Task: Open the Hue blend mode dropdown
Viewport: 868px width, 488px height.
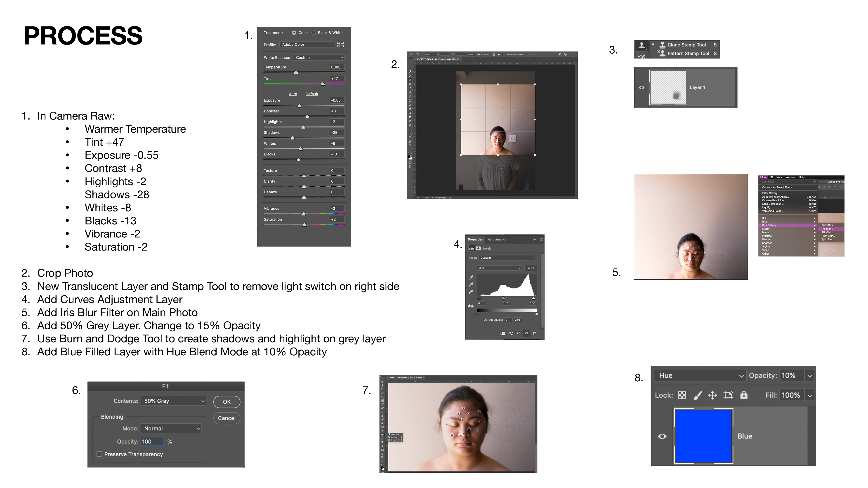Action: coord(699,375)
